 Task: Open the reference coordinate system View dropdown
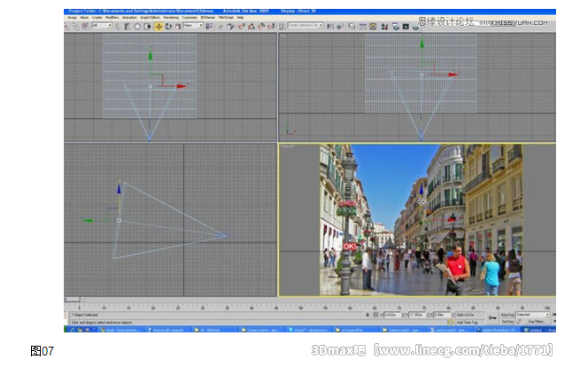[193, 26]
